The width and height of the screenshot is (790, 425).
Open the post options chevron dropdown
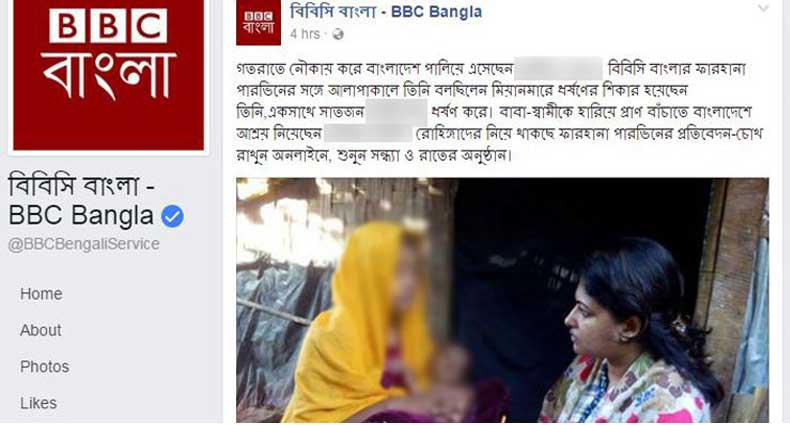pyautogui.click(x=764, y=8)
